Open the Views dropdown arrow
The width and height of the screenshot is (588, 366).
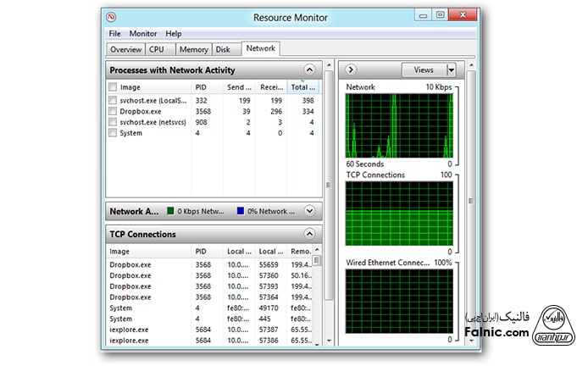click(451, 69)
